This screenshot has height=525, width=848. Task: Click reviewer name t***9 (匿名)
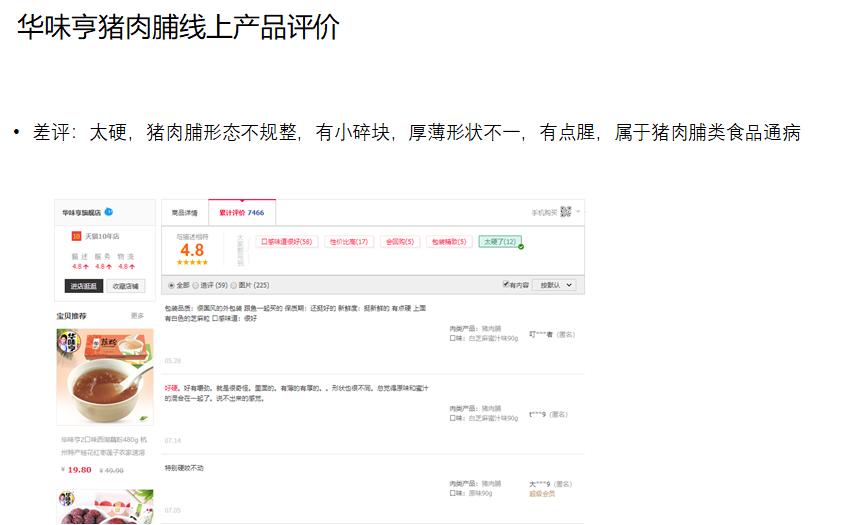(x=548, y=415)
